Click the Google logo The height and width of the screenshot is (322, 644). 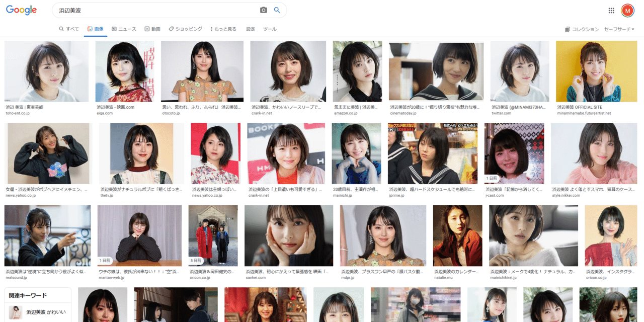click(21, 10)
